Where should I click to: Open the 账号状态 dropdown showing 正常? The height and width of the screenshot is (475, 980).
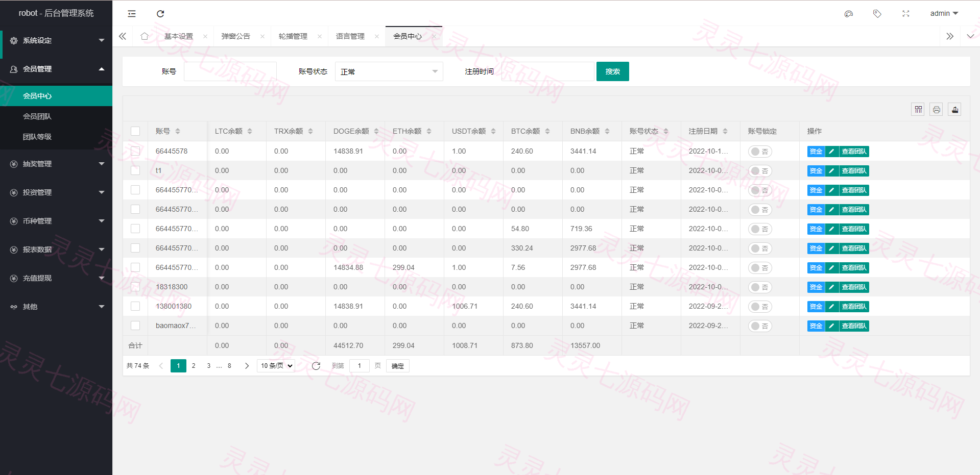pos(389,71)
